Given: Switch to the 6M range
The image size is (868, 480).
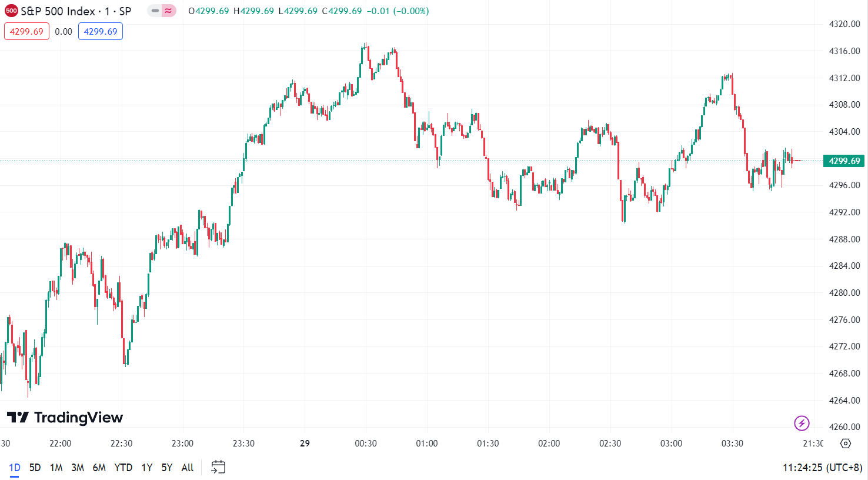Looking at the screenshot, I should (x=99, y=468).
